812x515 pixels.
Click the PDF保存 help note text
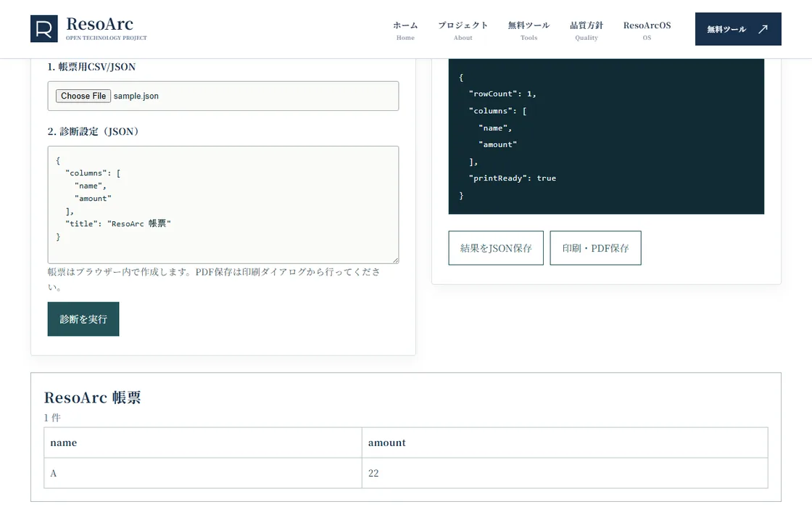[214, 279]
